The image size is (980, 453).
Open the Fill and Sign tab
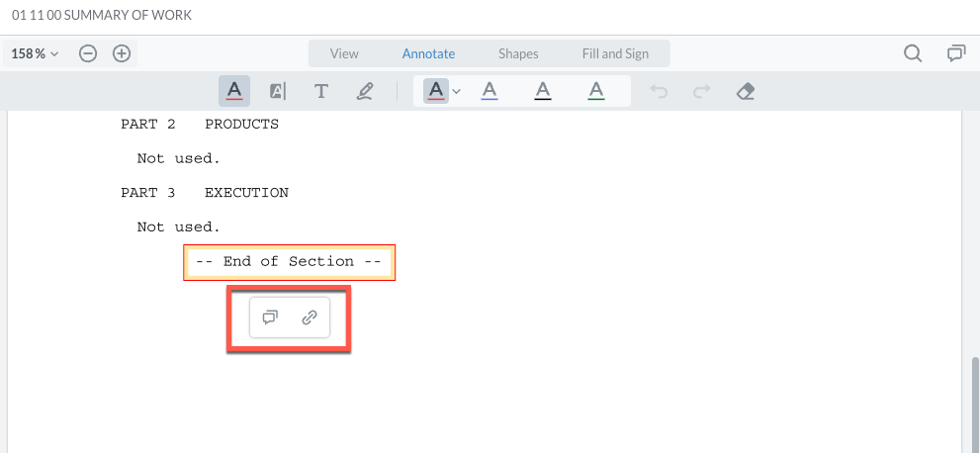click(x=615, y=53)
